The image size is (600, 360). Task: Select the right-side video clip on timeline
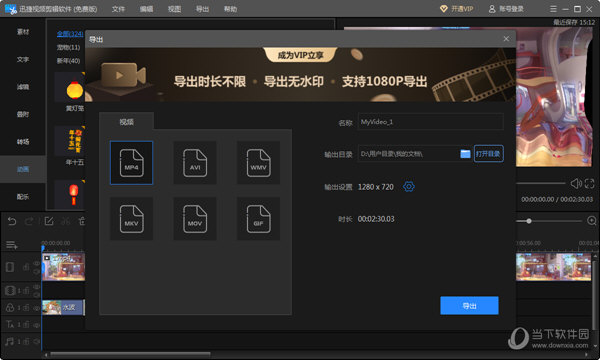[x=554, y=267]
